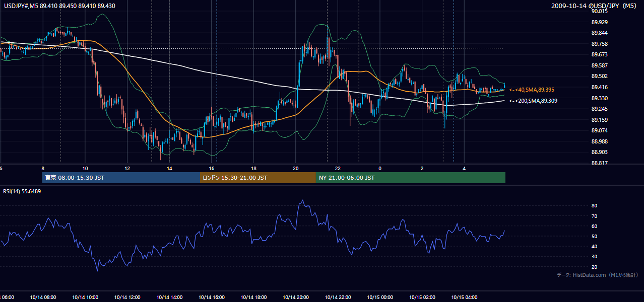Image resolution: width=644 pixels, height=302 pixels.
Task: Click the 88.903 price axis label
Action: [x=599, y=152]
